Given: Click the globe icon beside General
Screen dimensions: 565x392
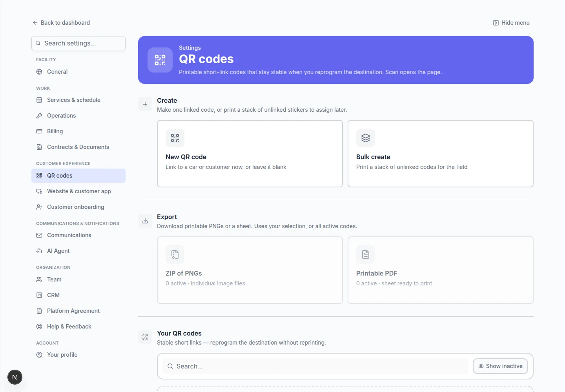Looking at the screenshot, I should 39,72.
